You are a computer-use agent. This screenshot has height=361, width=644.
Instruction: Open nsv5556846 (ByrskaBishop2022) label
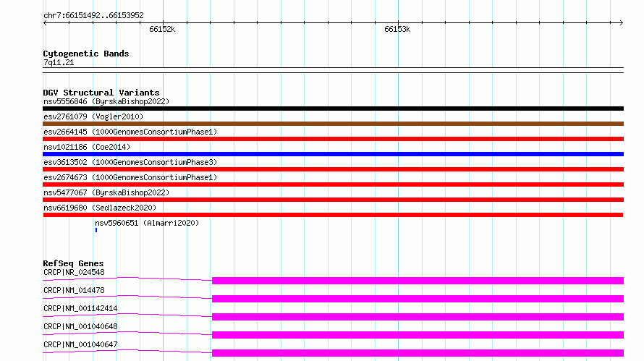(x=106, y=101)
